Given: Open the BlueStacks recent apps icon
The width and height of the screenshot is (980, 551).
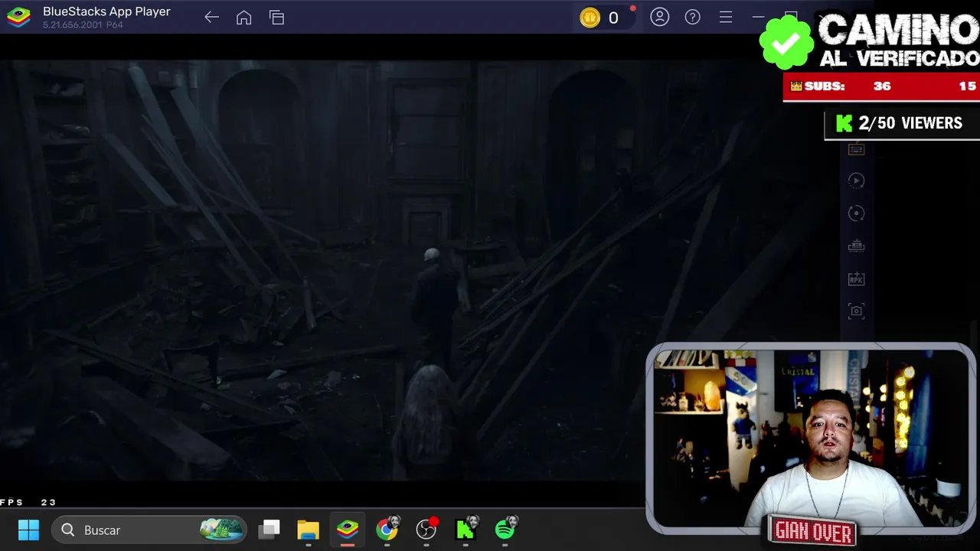Looking at the screenshot, I should pos(276,18).
